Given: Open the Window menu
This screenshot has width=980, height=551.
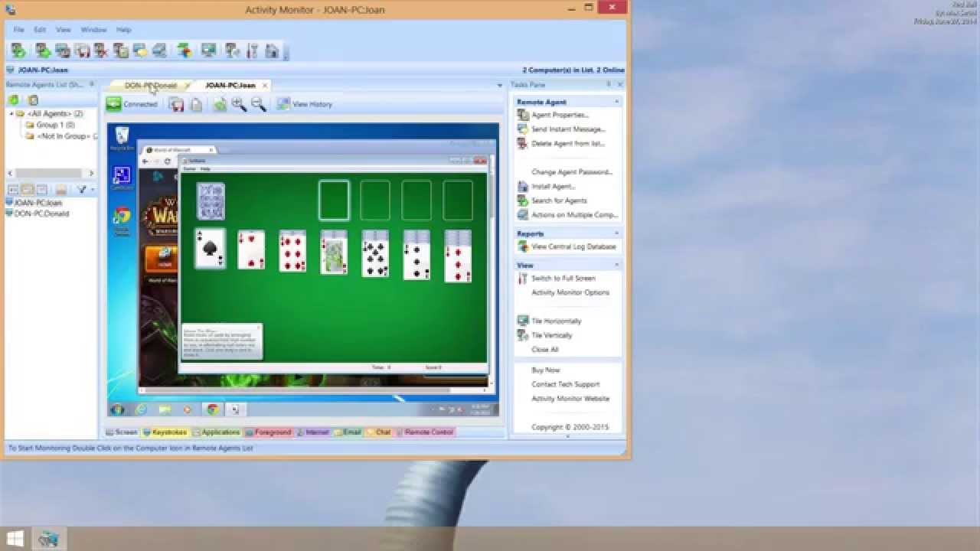Looking at the screenshot, I should click(93, 30).
